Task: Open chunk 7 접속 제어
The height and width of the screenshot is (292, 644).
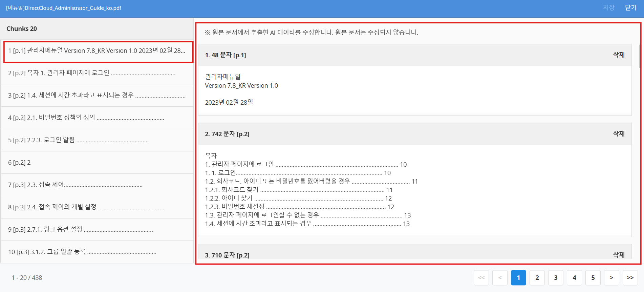Action: pyautogui.click(x=98, y=185)
